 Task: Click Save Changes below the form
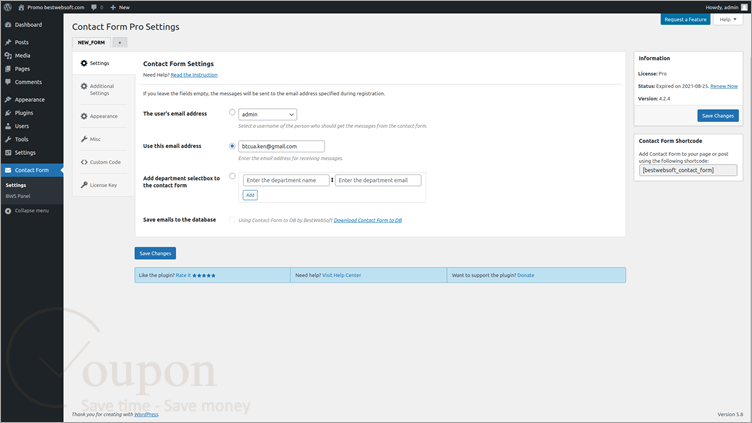tap(155, 253)
